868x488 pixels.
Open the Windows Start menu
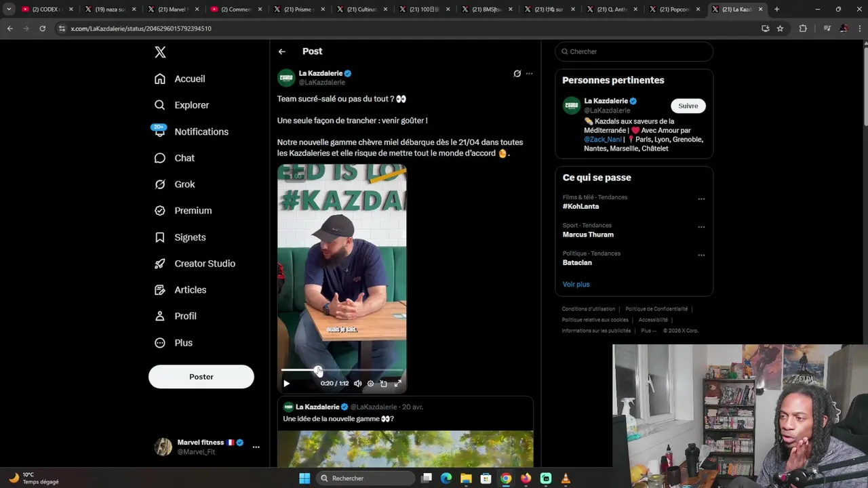pos(304,479)
